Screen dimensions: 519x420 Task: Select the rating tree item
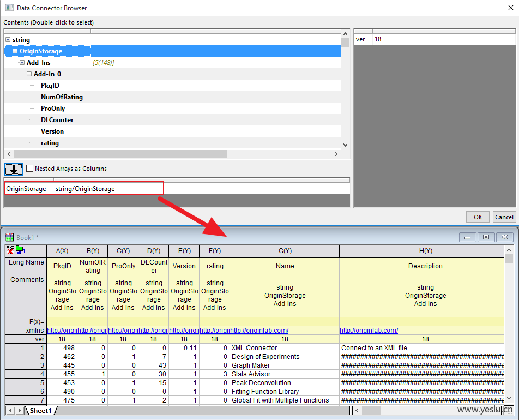click(50, 143)
